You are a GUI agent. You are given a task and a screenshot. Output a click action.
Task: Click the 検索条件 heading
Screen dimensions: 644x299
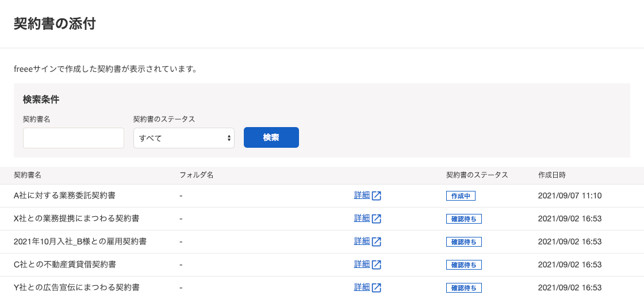(x=41, y=99)
